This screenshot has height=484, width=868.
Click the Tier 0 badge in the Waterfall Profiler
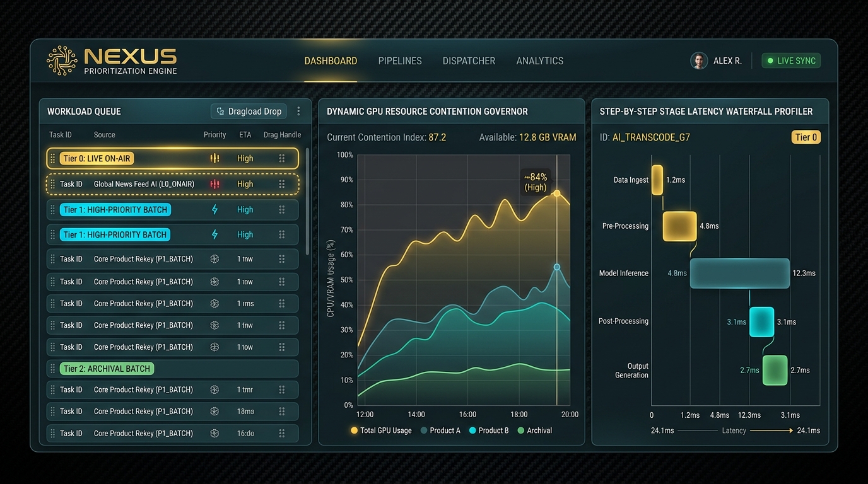point(806,137)
